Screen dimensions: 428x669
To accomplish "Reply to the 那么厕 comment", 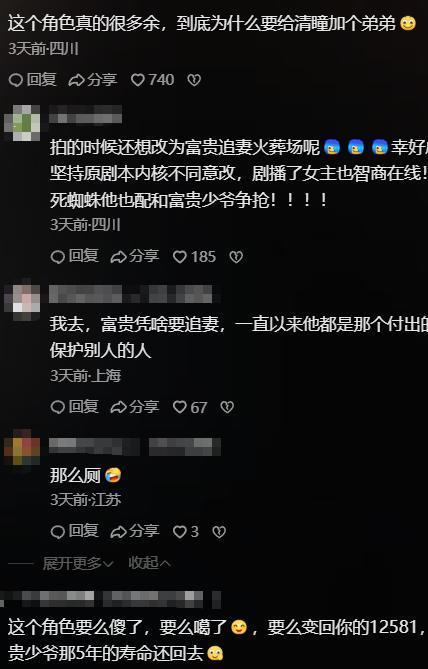I will (75, 532).
